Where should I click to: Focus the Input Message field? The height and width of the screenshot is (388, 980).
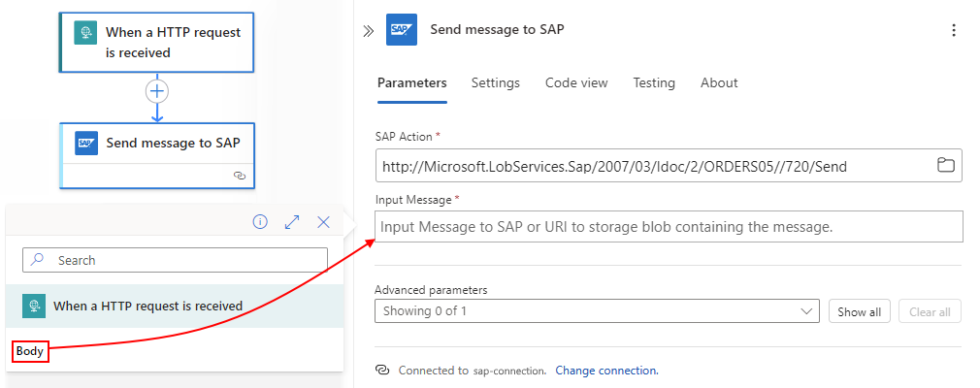[669, 226]
